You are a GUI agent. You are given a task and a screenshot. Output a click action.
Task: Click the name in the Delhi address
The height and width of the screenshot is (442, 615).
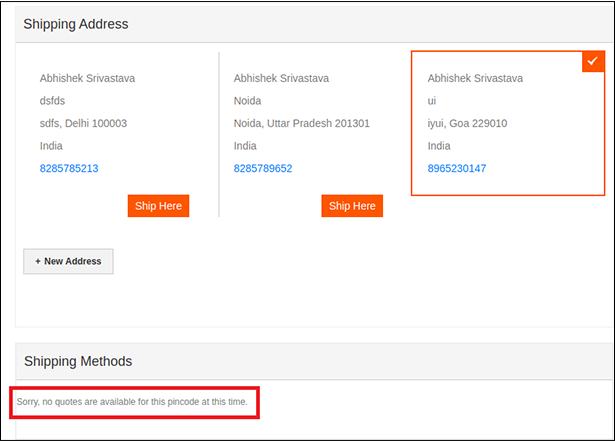click(x=87, y=78)
